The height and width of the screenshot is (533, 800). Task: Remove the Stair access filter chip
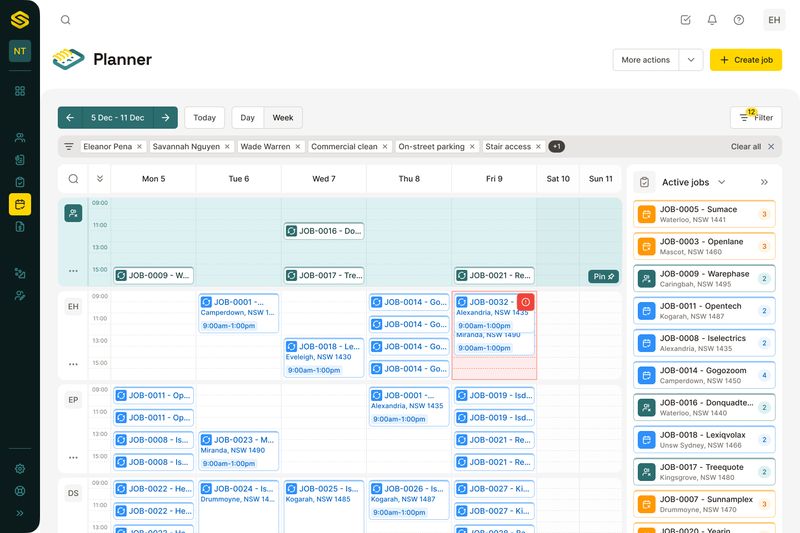tap(538, 146)
